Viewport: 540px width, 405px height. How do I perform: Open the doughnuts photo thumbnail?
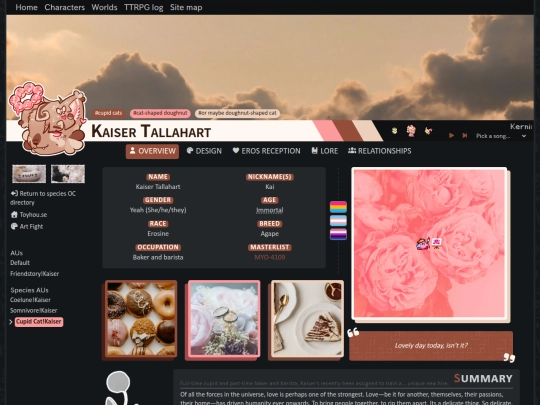pyautogui.click(x=141, y=319)
